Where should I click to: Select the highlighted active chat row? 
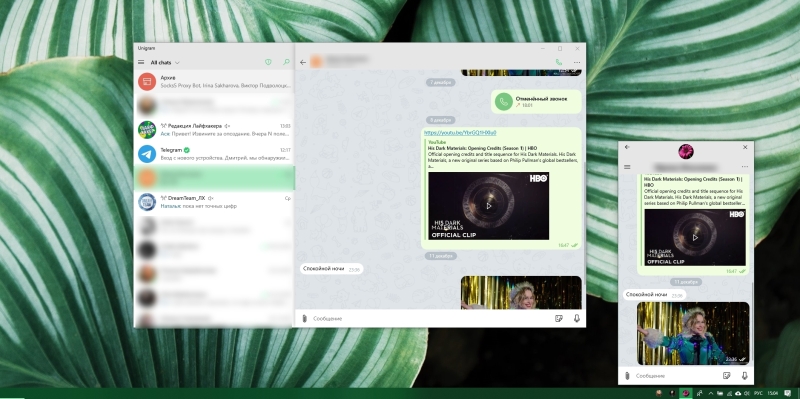click(x=214, y=178)
